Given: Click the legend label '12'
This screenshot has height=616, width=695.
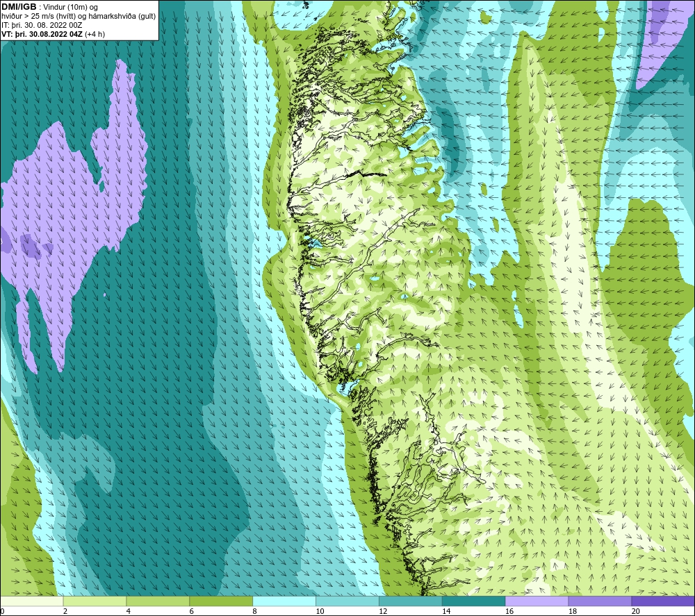Looking at the screenshot, I should click(383, 611).
